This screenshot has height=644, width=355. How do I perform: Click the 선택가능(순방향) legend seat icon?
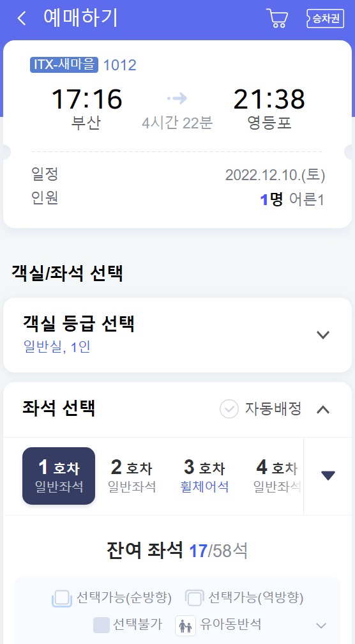tap(62, 598)
